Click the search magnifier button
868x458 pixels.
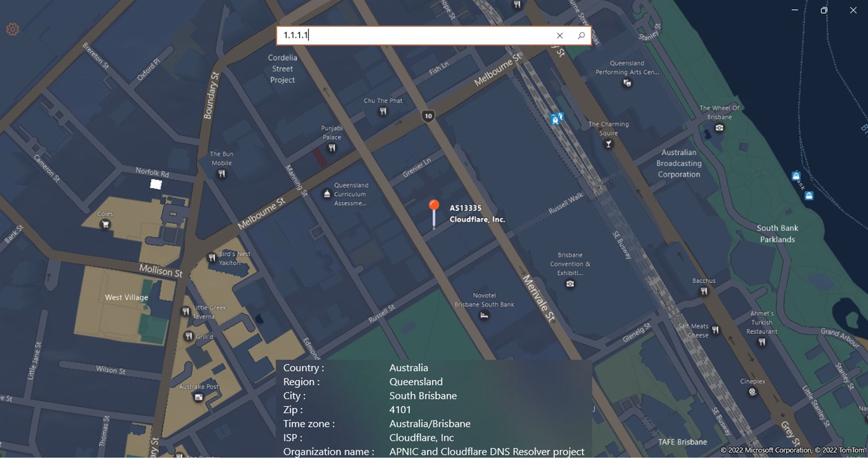click(x=581, y=35)
